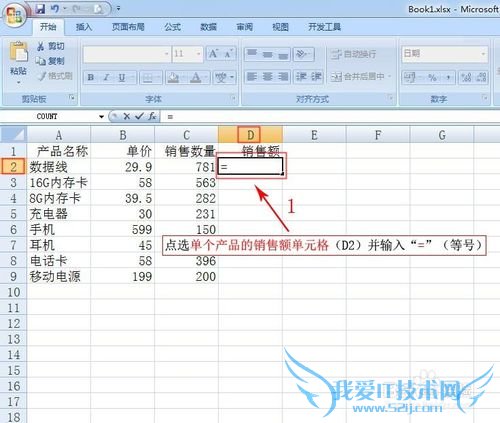Open the Clipboard group dialog launcher

coord(71,98)
